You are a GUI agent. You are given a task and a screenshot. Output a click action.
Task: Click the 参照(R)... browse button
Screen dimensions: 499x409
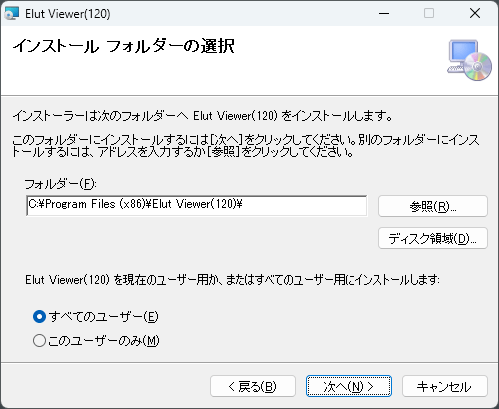[x=433, y=206]
